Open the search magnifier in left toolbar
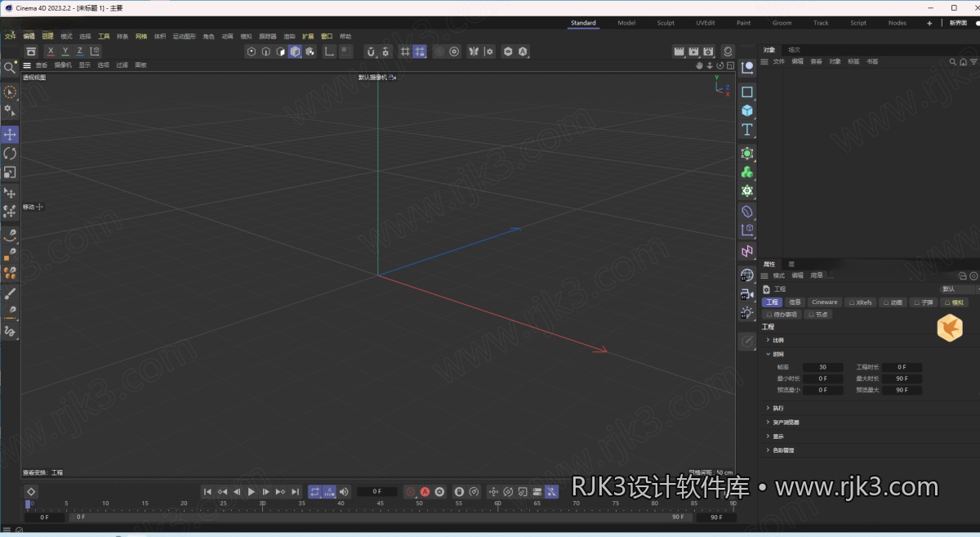Viewport: 980px width, 537px height. [x=10, y=68]
